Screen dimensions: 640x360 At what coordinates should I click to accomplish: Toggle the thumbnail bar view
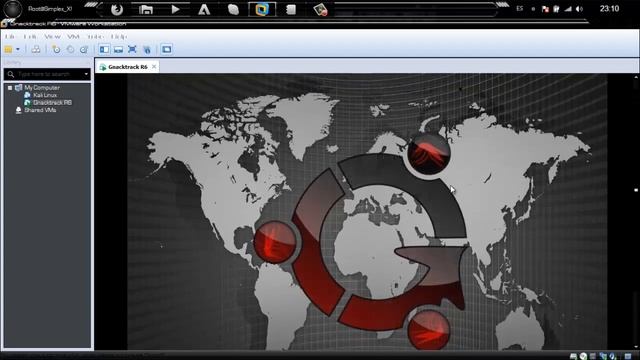(x=118, y=49)
